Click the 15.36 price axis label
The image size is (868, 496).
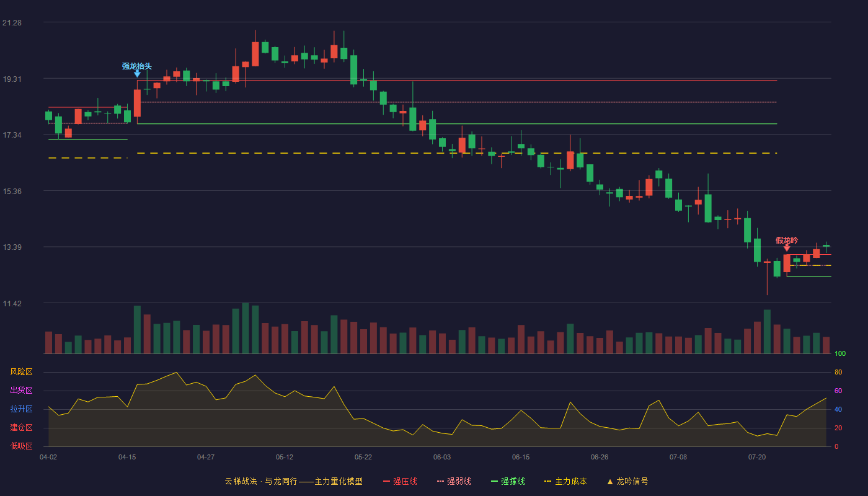12,192
